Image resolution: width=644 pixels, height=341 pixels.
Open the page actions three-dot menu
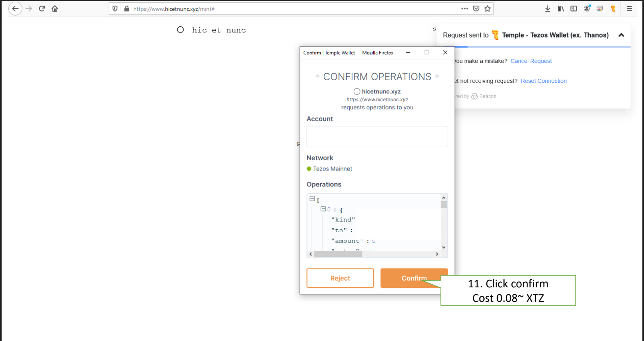(465, 8)
